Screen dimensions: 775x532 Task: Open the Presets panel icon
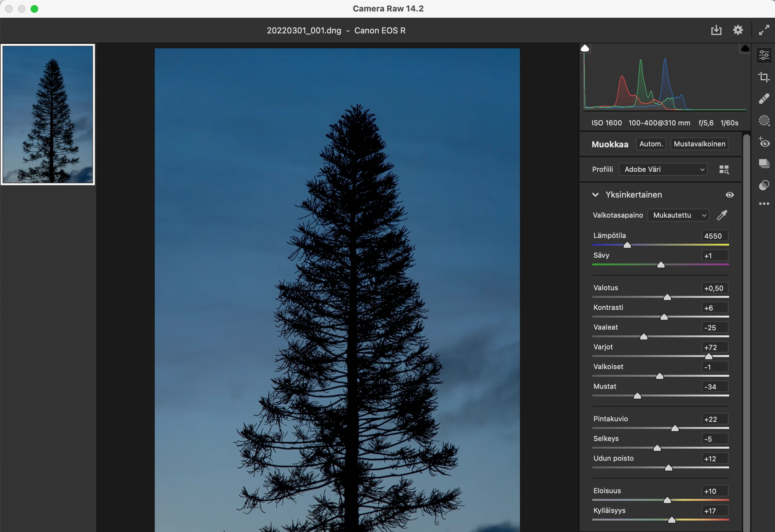pos(764,185)
